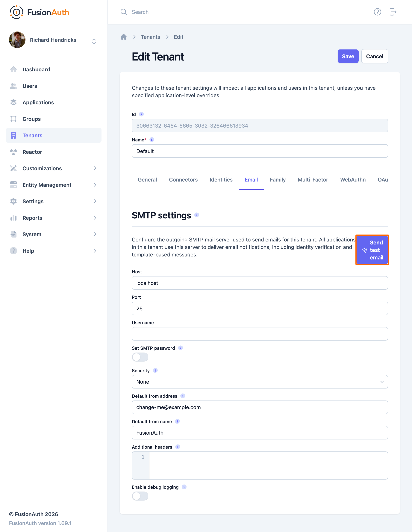Go home via breadcrumb house icon
This screenshot has height=532, width=412.
point(124,37)
